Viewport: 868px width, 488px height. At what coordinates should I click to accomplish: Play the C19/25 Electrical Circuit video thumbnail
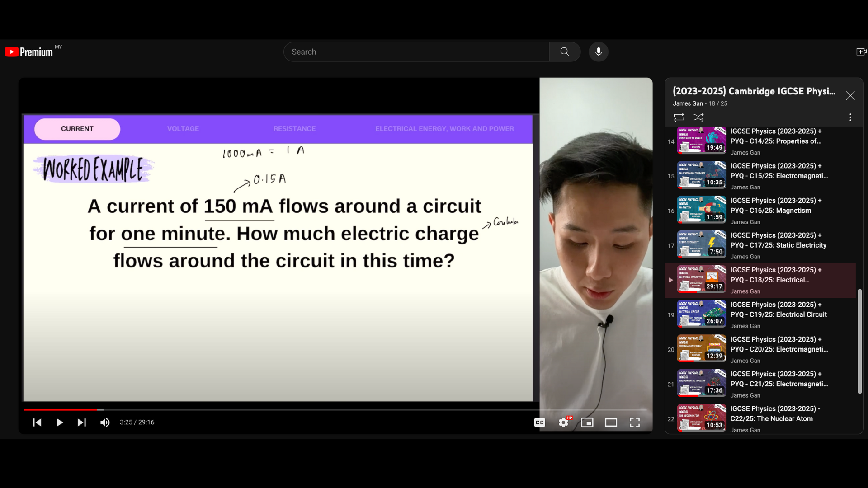click(x=701, y=314)
